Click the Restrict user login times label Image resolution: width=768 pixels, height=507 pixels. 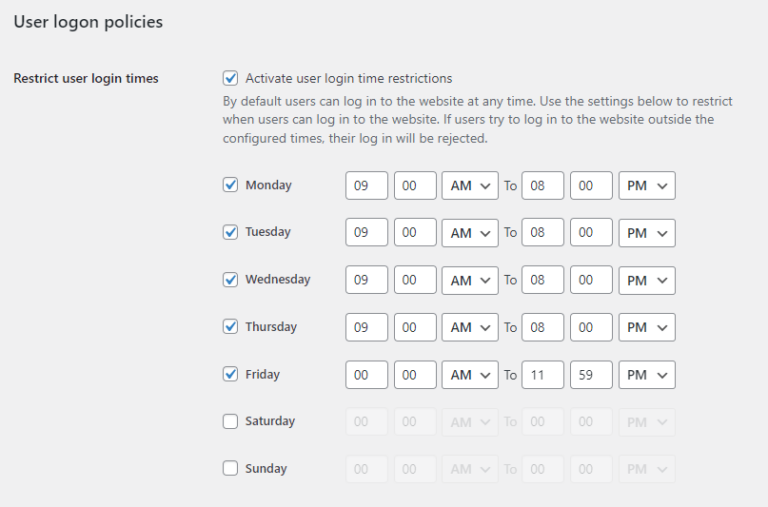point(86,78)
